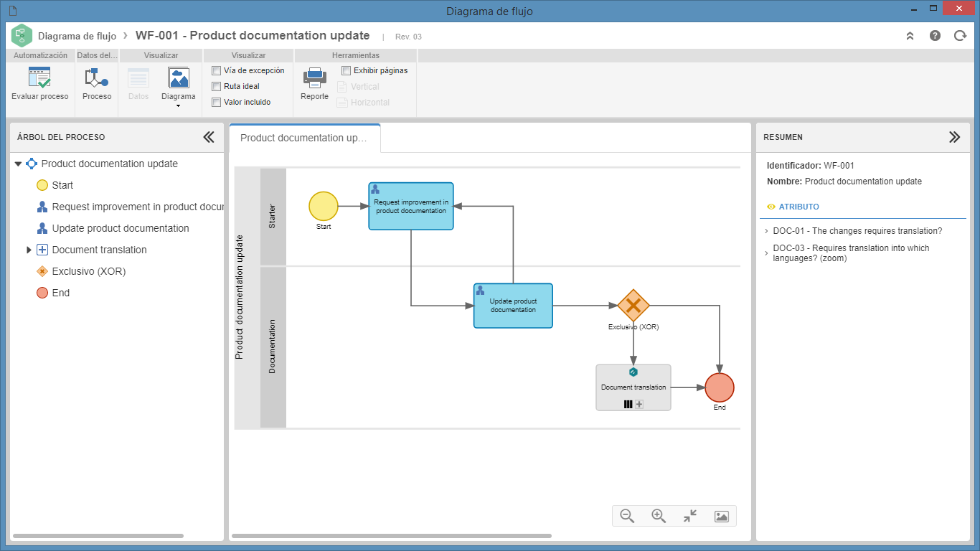Switch to Product documentation up... tab
Screen dimensions: 980x551
click(304, 138)
